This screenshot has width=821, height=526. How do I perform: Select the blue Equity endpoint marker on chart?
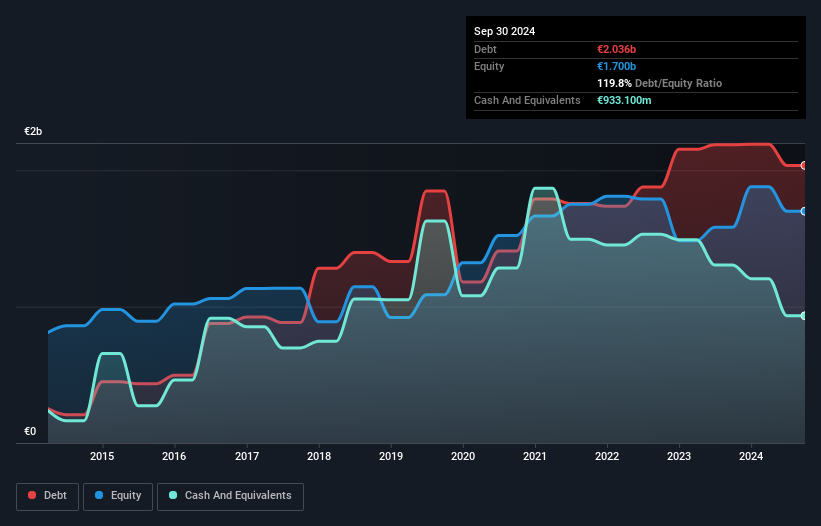[804, 211]
